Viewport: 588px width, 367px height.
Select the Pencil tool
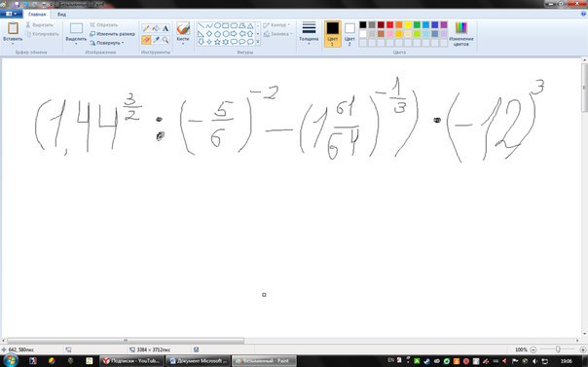coord(146,28)
